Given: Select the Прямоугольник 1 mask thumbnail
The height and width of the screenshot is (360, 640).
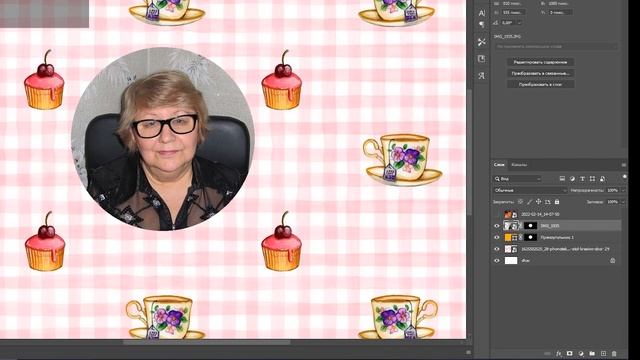Looking at the screenshot, I should [530, 237].
